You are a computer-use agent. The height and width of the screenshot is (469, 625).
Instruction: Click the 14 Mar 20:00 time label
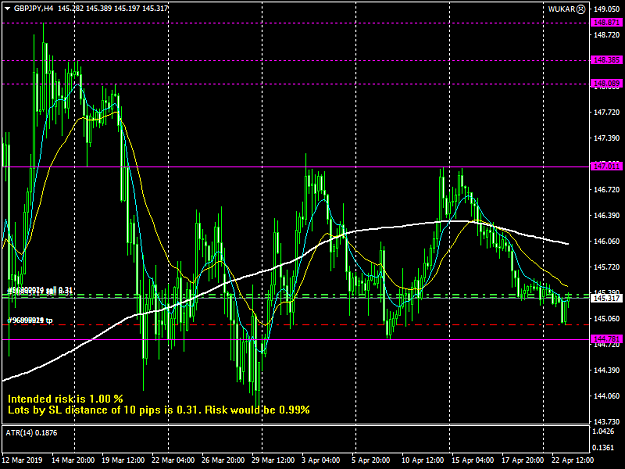point(73,460)
